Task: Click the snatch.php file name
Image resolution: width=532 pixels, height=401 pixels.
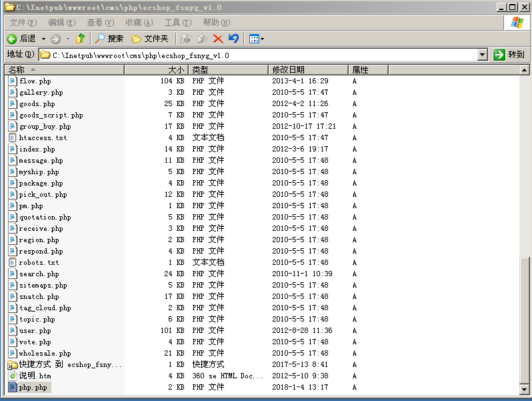Action: point(39,297)
